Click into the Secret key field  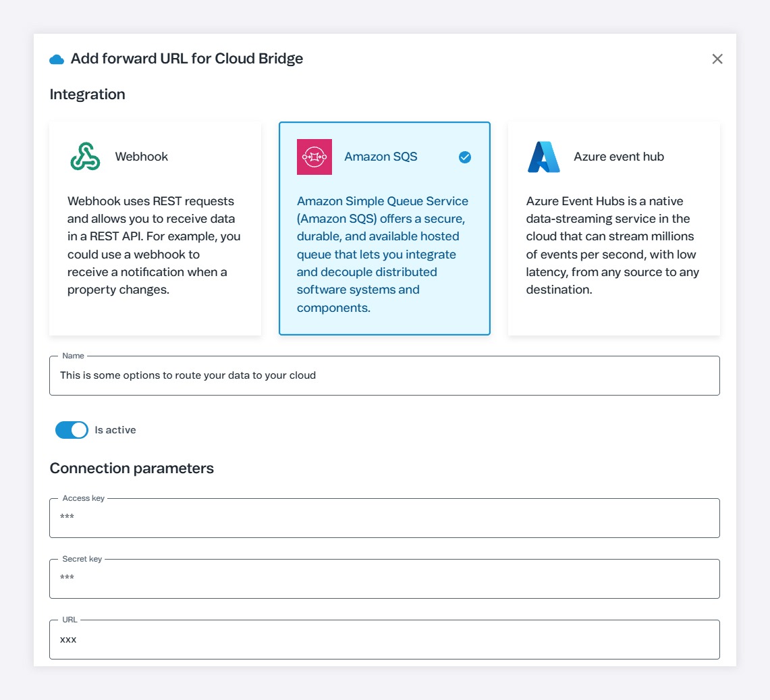pos(384,578)
